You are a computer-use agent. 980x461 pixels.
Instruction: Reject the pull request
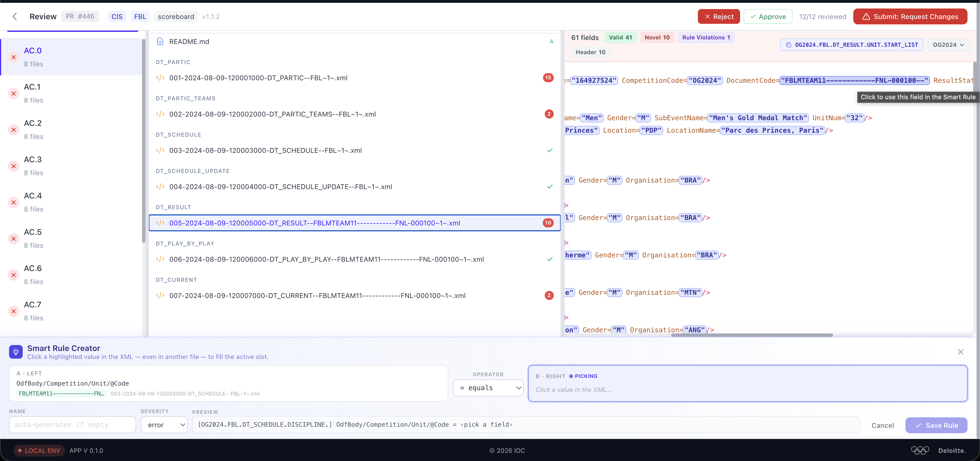point(719,16)
